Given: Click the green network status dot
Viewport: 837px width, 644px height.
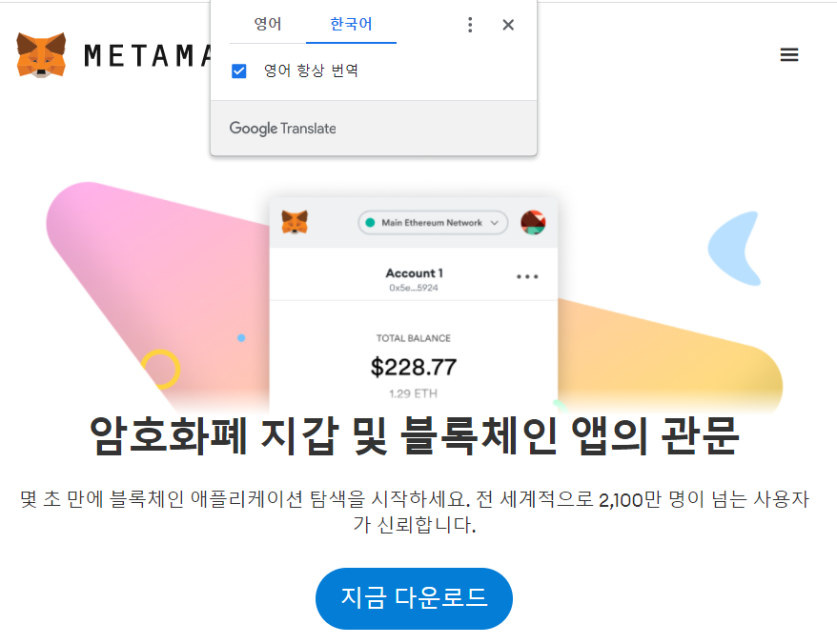Looking at the screenshot, I should (x=370, y=223).
